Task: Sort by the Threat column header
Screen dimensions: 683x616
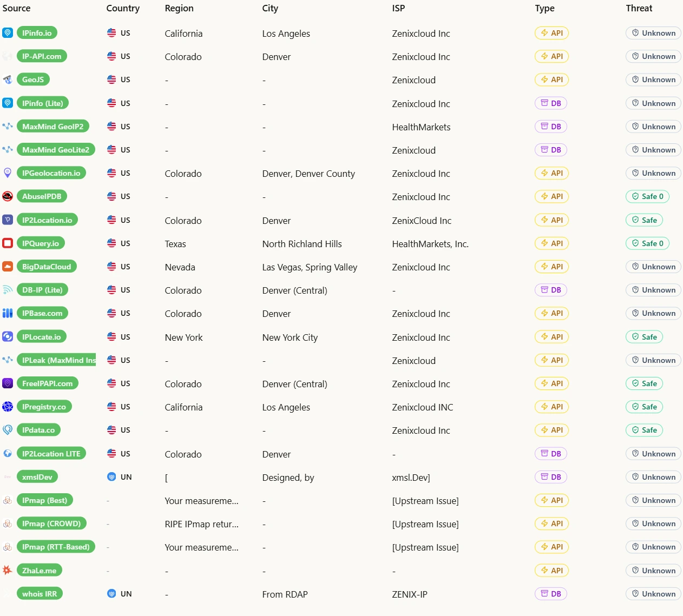Action: 639,8
